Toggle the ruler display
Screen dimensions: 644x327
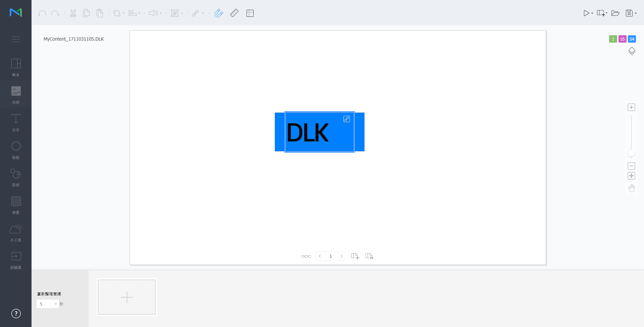pos(234,13)
